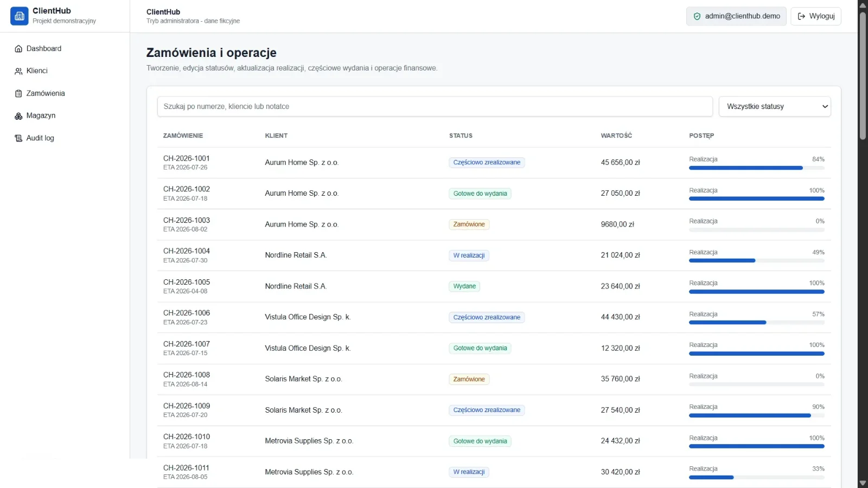Open Dashboard via its home icon
868x488 pixels.
[x=18, y=49]
